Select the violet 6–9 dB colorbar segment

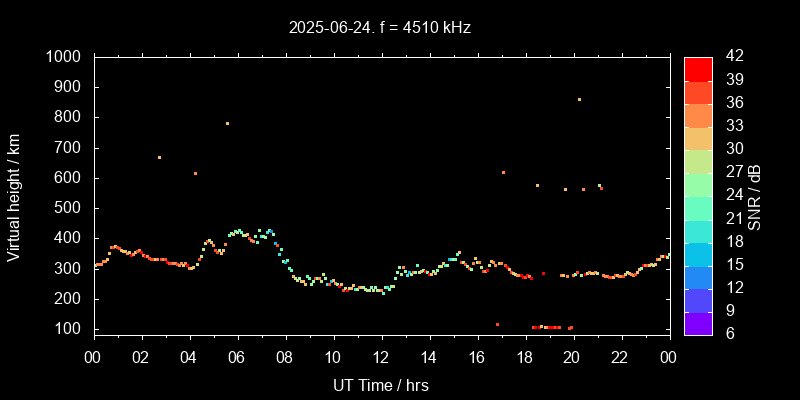coord(698,322)
